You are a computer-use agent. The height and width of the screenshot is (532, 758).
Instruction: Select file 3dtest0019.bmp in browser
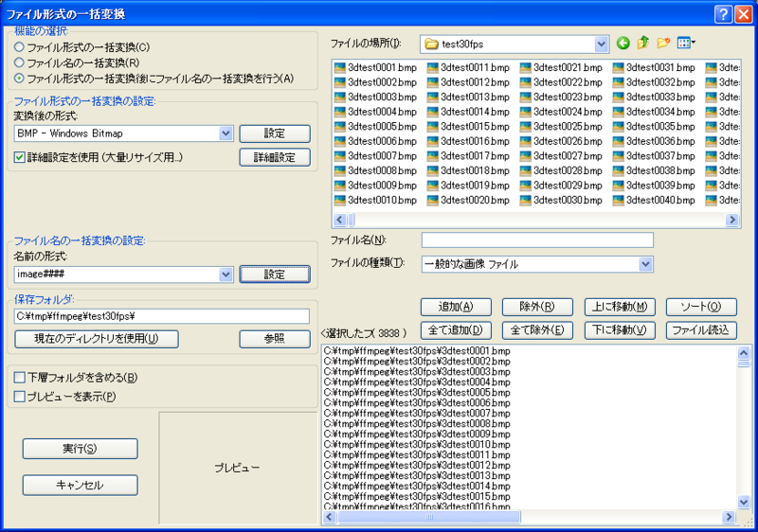point(468,186)
